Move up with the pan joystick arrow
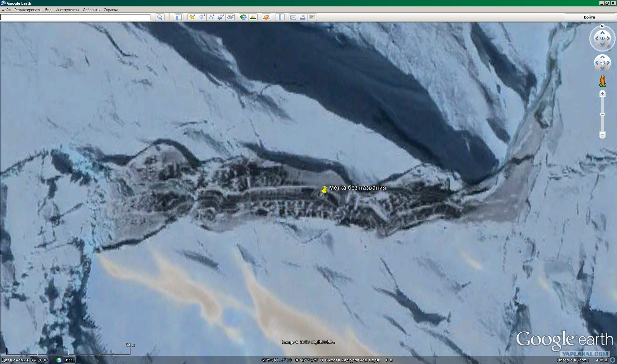This screenshot has height=364, width=617. point(603,57)
